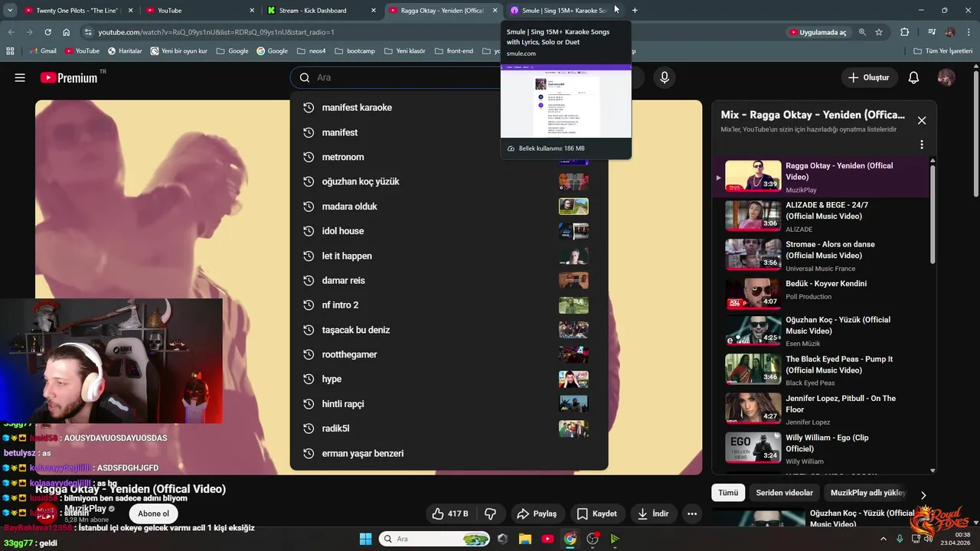The image size is (980, 551).
Task: Switch to Stream - Kick Dashboard tab
Action: tap(321, 10)
